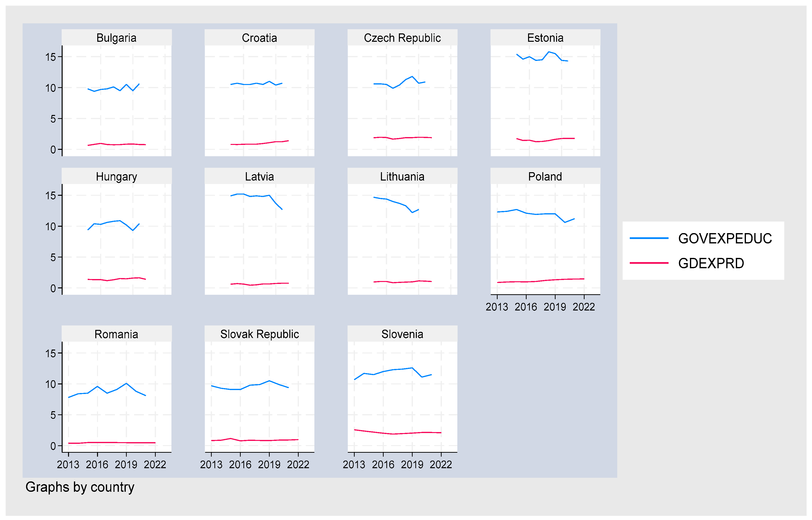The height and width of the screenshot is (520, 812).
Task: Select the GOVEXPEDUC legend text label
Action: 725,239
